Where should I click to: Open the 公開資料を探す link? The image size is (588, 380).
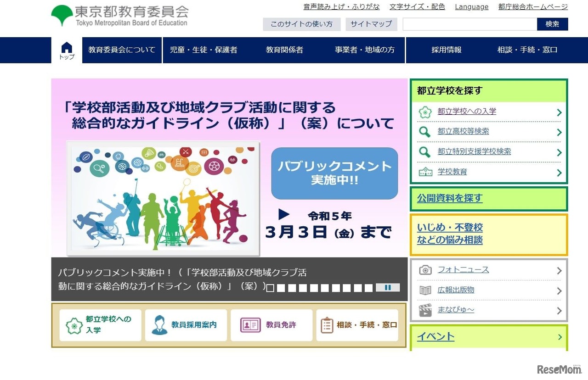(x=449, y=198)
